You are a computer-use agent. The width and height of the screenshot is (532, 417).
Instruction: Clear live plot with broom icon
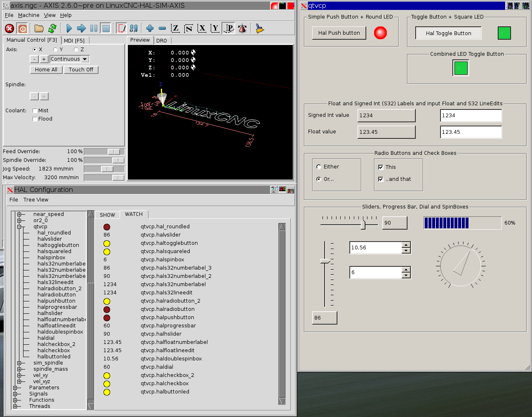coord(259,28)
